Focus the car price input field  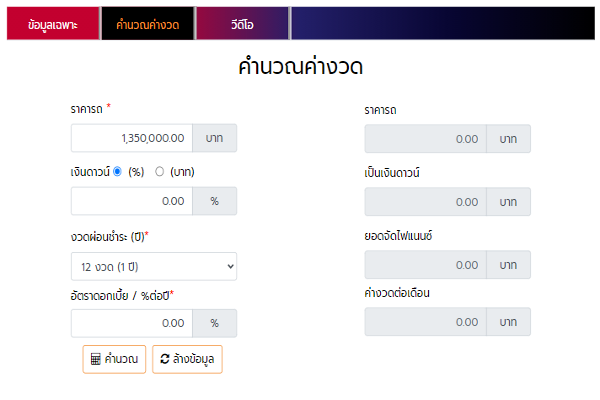(x=131, y=138)
